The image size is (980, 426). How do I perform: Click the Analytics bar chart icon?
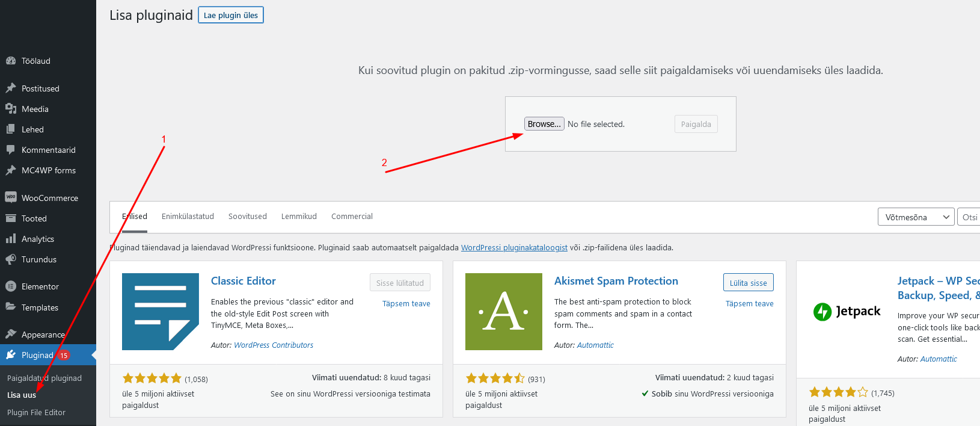(x=11, y=239)
